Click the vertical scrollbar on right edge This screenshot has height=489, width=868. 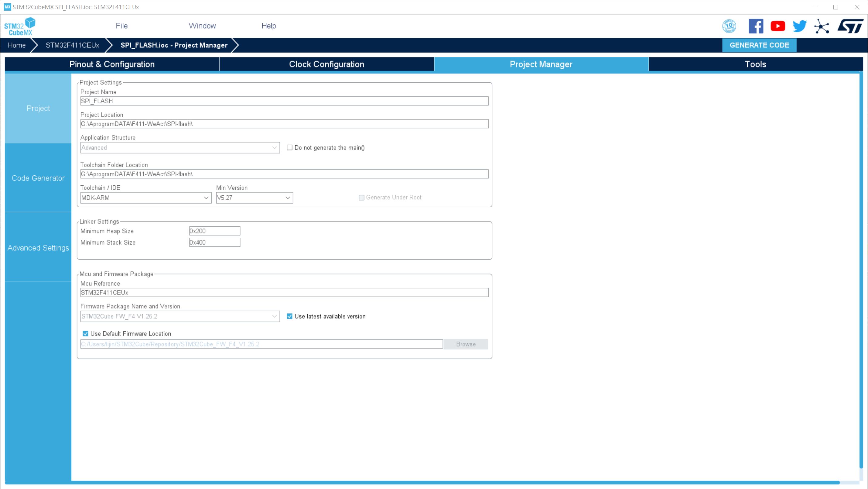861,270
